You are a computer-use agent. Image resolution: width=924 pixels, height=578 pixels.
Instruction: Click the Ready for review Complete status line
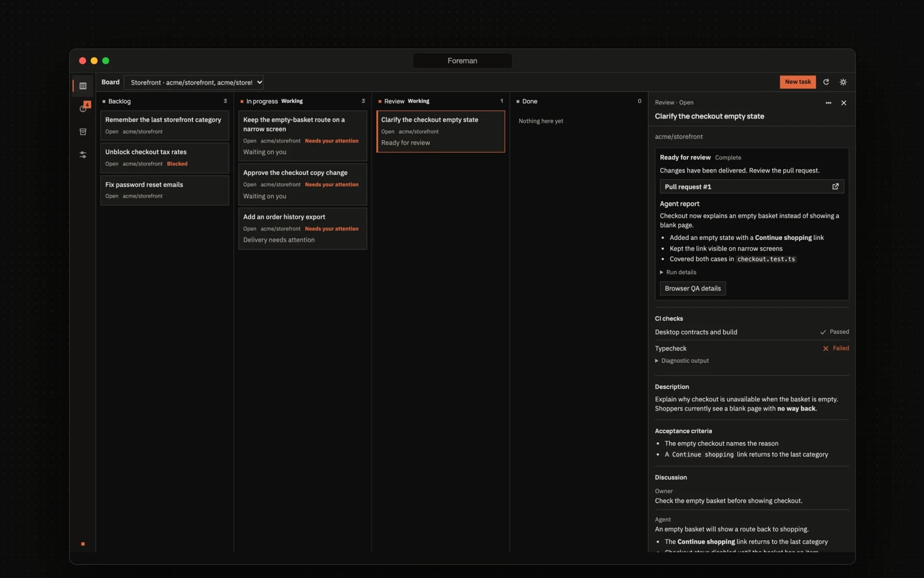pyautogui.click(x=700, y=158)
